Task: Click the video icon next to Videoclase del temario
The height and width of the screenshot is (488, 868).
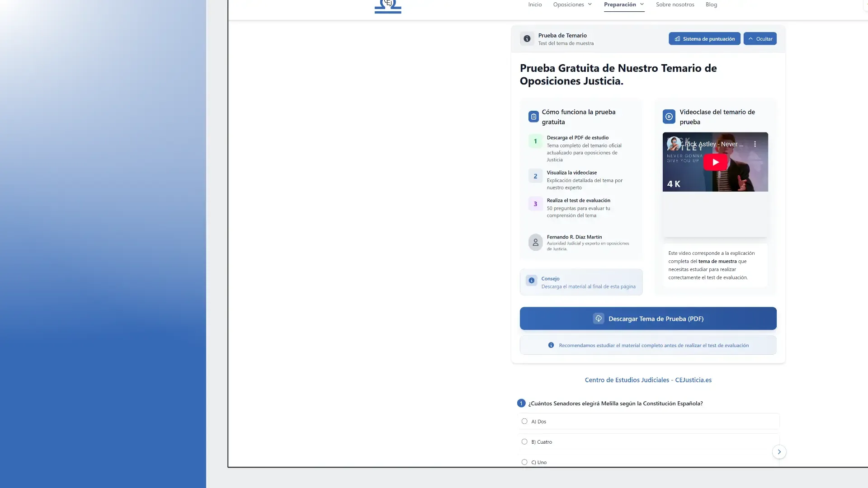Action: pyautogui.click(x=669, y=117)
